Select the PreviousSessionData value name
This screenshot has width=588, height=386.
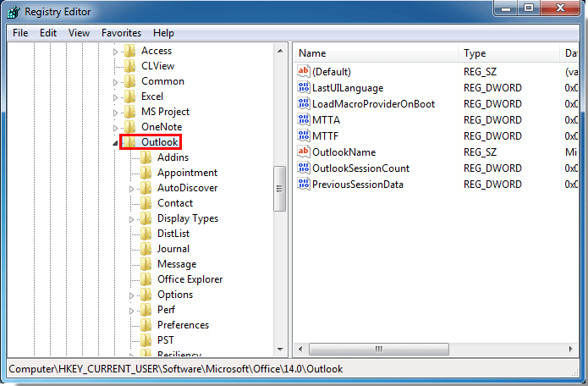click(x=358, y=185)
